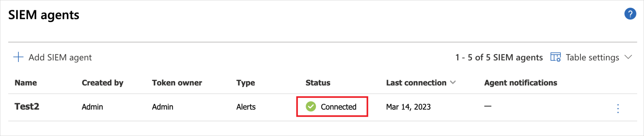
Task: Toggle the Last connection sort arrow
Action: click(453, 82)
